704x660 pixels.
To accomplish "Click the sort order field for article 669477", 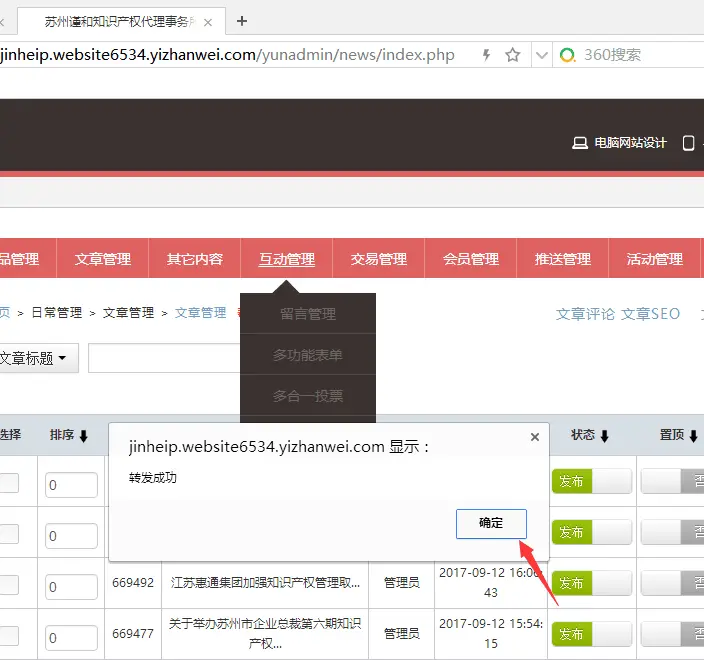I will pyautogui.click(x=71, y=638).
